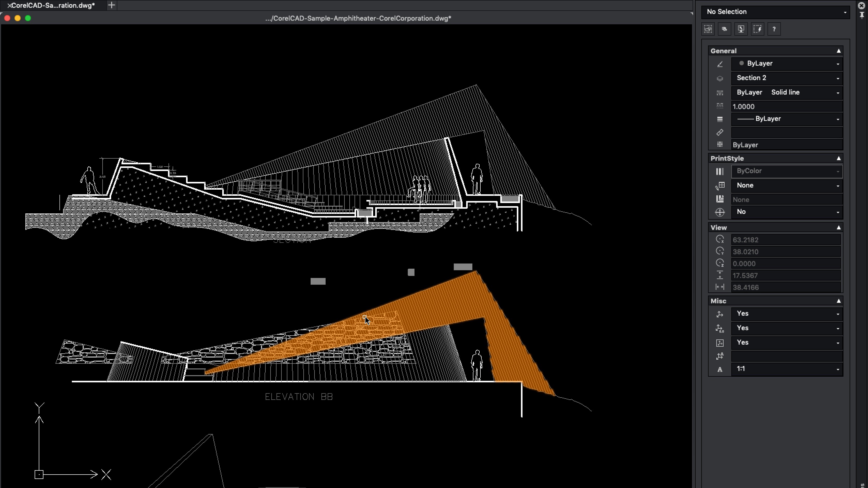Click the line style property icon
The height and width of the screenshot is (488, 868).
720,93
